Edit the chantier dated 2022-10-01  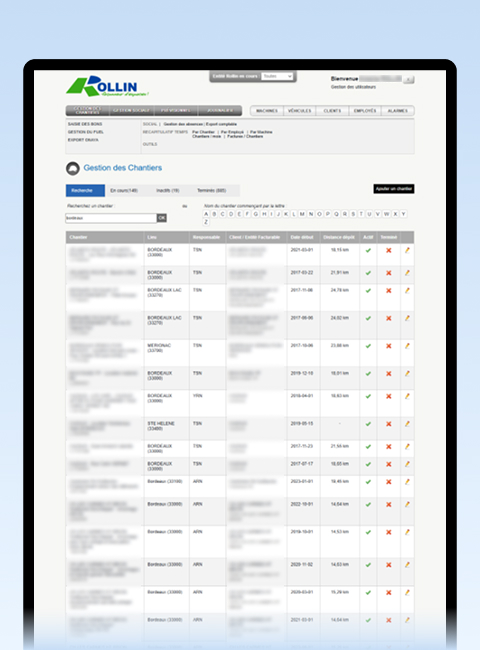click(407, 504)
